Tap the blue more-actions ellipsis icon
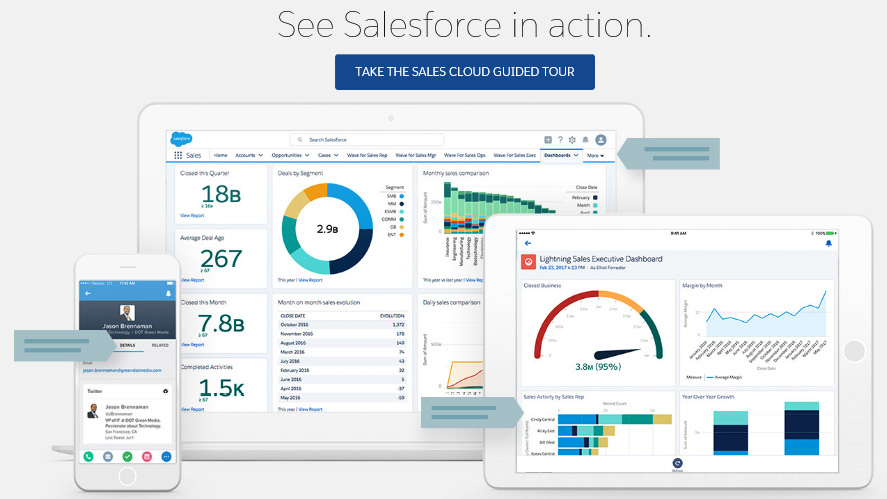Screen dimensions: 887x499 coord(166,457)
